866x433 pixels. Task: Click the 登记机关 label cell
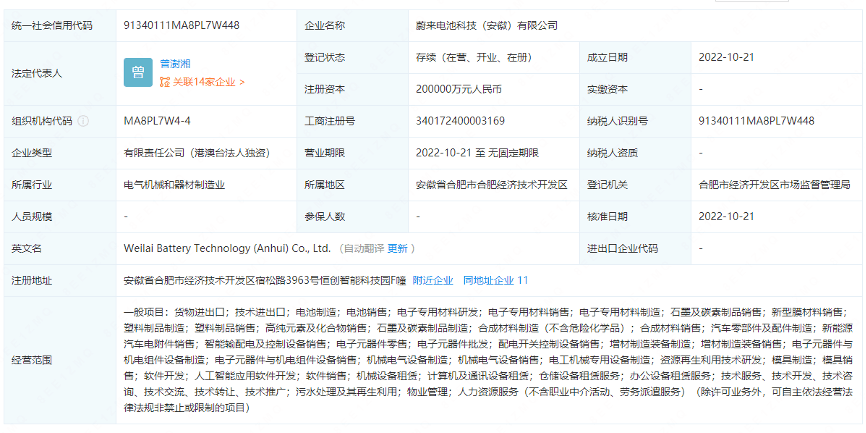[x=635, y=185]
